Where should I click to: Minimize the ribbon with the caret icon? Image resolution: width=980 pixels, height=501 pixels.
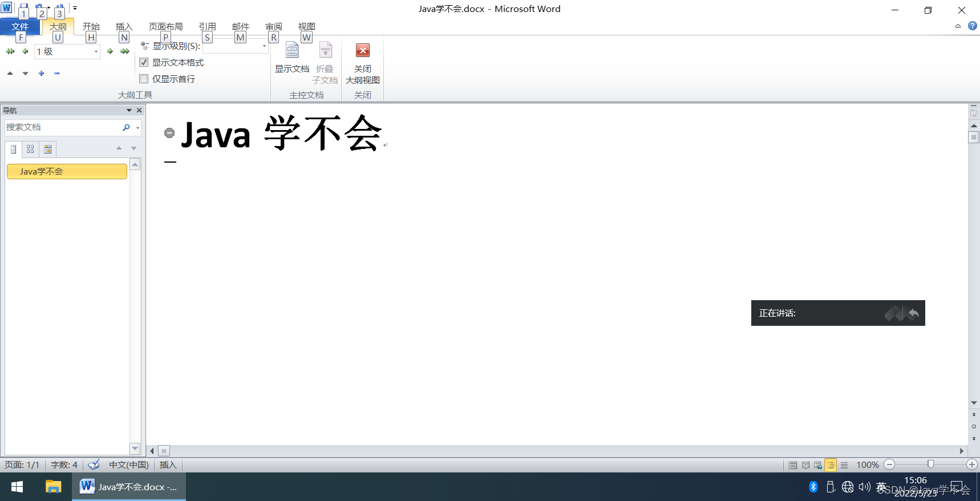[958, 26]
